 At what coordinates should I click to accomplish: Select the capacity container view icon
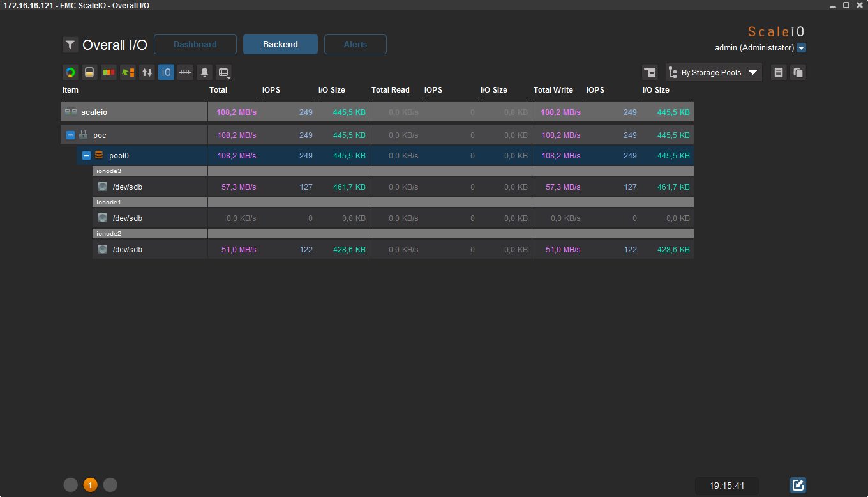tap(89, 72)
